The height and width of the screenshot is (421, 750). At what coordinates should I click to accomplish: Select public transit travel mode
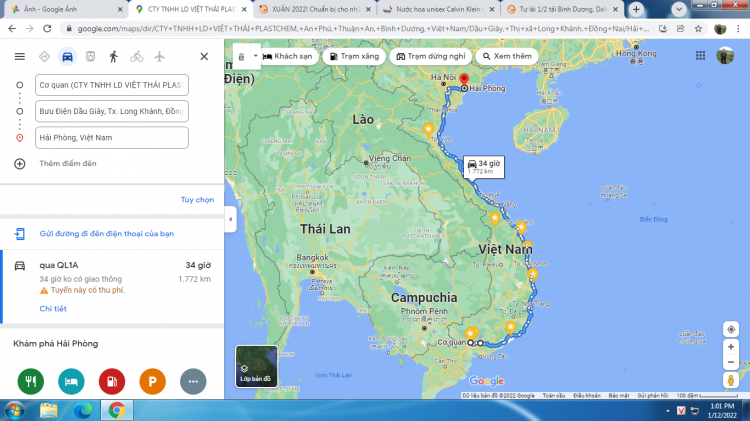click(90, 56)
